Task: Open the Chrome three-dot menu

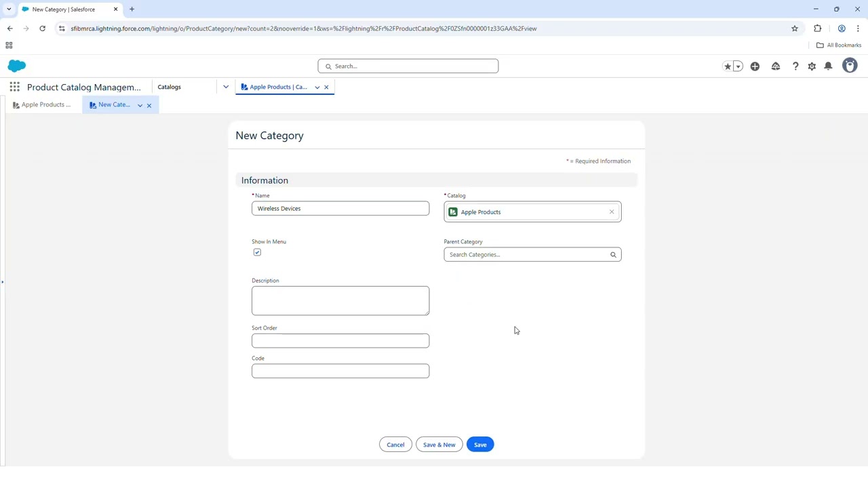Action: 858,28
